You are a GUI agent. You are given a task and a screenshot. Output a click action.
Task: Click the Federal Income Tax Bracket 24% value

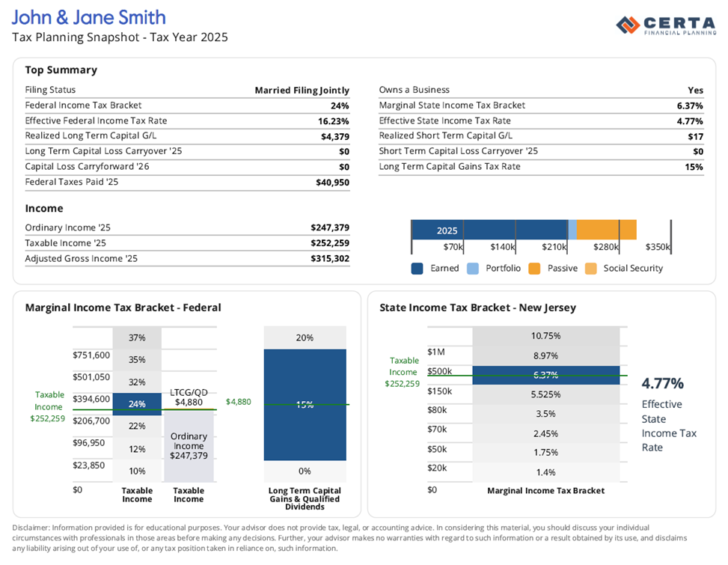(x=340, y=106)
